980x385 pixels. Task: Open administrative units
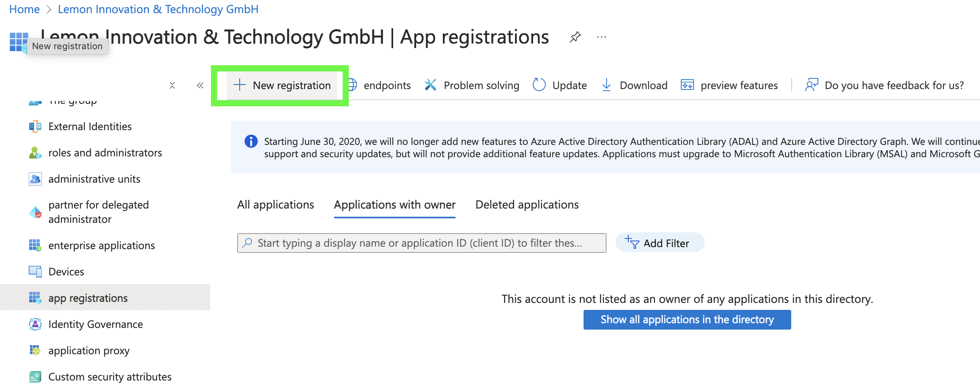point(94,179)
